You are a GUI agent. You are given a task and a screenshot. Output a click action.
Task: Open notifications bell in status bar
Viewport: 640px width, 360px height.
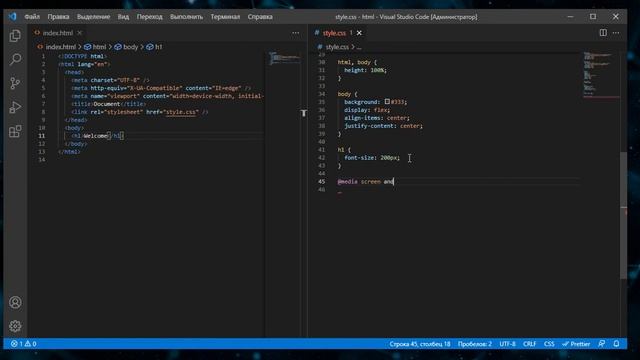pyautogui.click(x=616, y=344)
